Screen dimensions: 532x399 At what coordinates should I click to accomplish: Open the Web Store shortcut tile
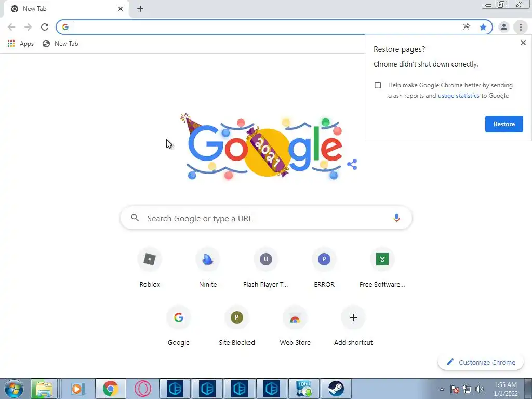pyautogui.click(x=295, y=326)
